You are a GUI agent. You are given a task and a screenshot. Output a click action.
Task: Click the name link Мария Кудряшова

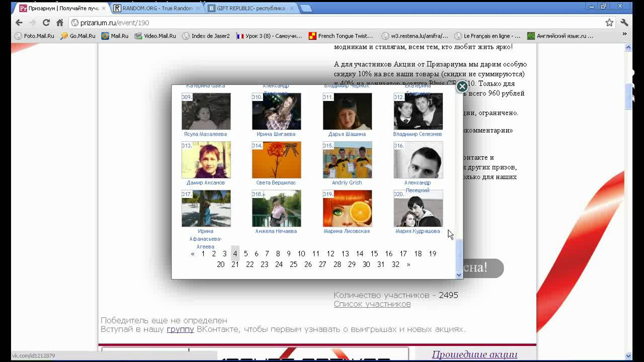coord(418,231)
